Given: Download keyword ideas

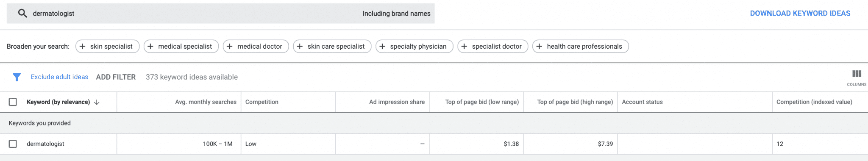Looking at the screenshot, I should point(800,14).
